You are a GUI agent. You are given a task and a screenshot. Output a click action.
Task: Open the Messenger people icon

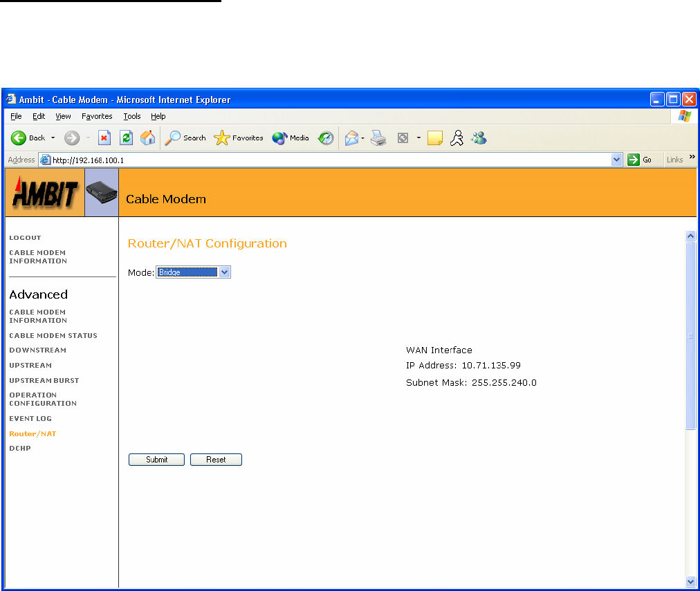point(479,138)
